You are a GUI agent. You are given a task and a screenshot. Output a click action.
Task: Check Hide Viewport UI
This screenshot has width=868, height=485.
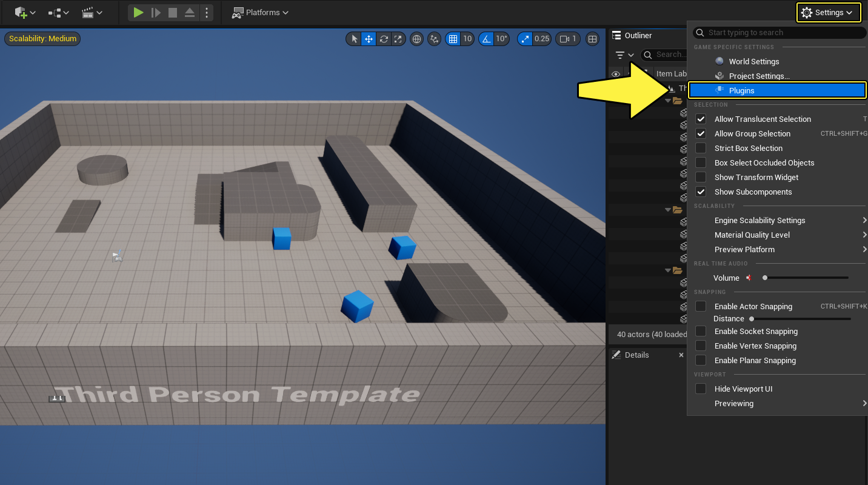coord(701,389)
